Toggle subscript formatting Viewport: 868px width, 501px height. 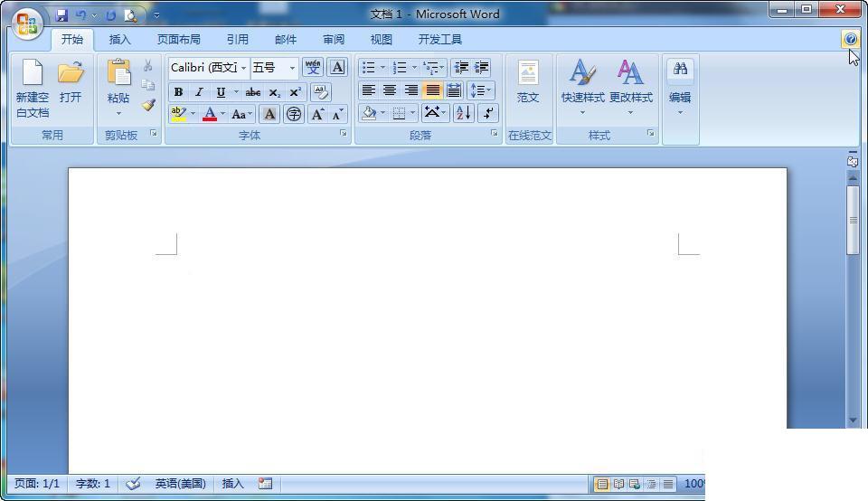click(275, 92)
